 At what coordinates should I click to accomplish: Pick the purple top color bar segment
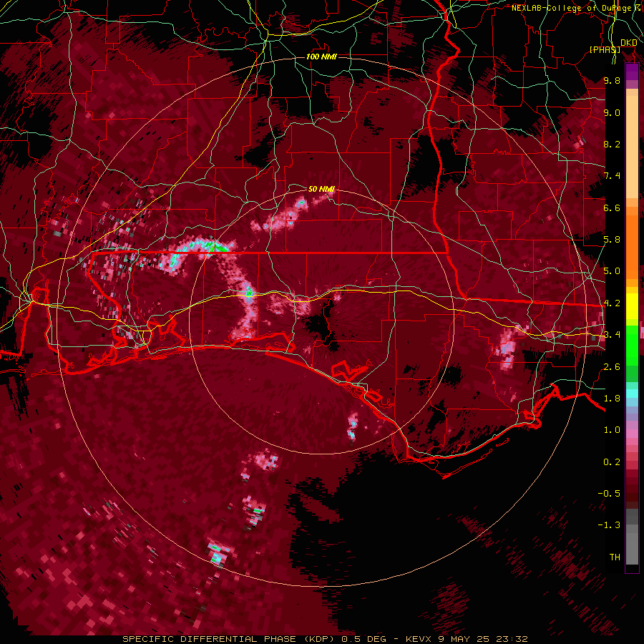pos(632,72)
